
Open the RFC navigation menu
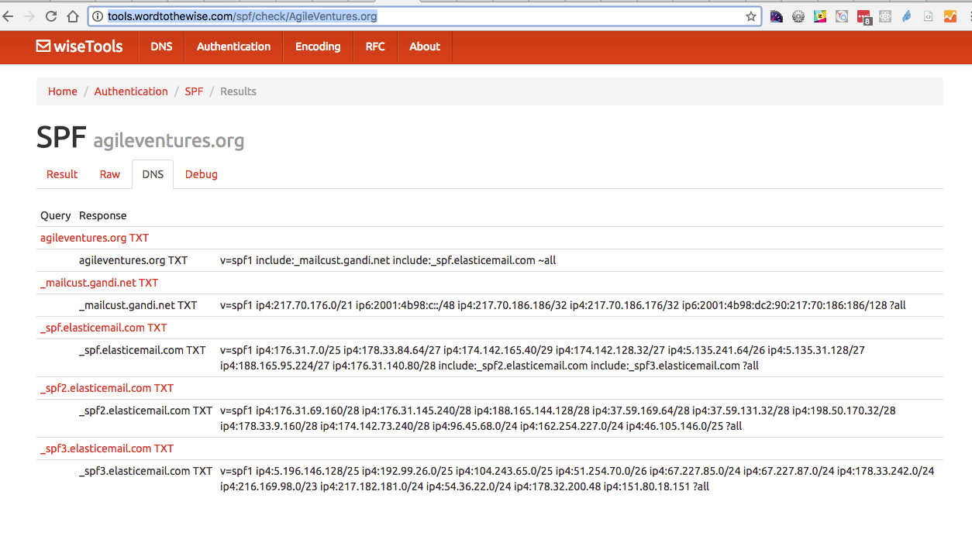[x=375, y=46]
